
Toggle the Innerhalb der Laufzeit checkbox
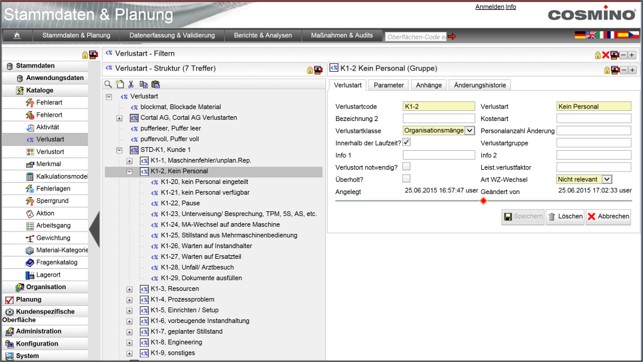(406, 142)
